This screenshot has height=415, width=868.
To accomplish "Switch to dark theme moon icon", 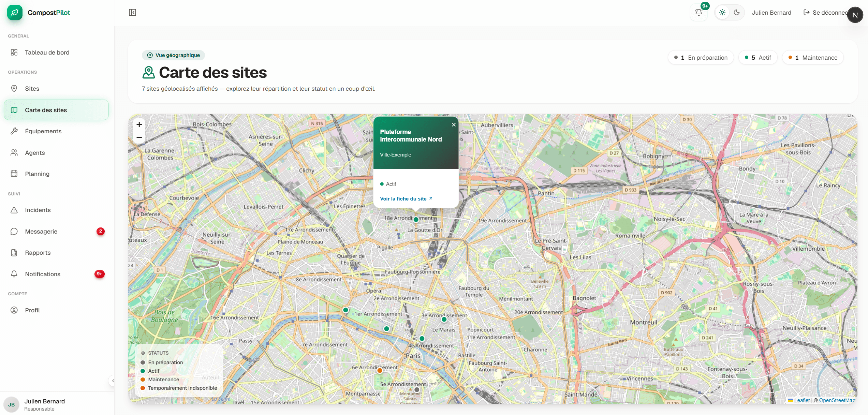I will click(x=737, y=13).
